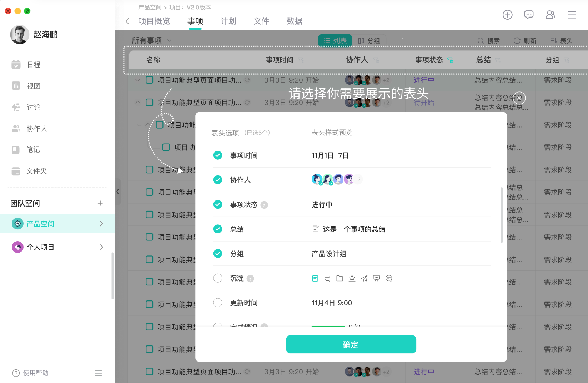Click the 确定 confirm button

point(351,344)
